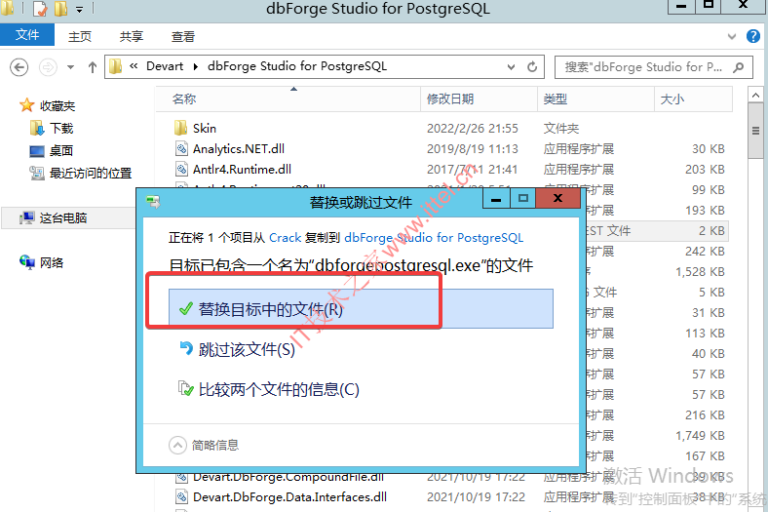
Task: Close the 替换或跳过文件 dialog
Action: [558, 198]
